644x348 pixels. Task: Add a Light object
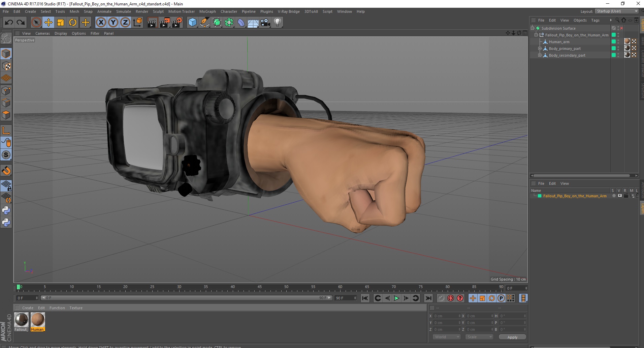coord(278,23)
